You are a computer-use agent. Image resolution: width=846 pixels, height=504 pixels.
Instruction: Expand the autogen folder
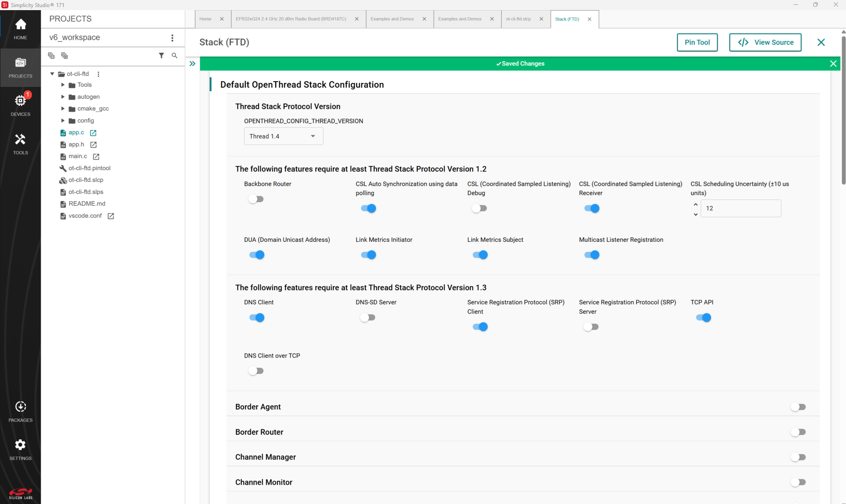[x=63, y=97]
